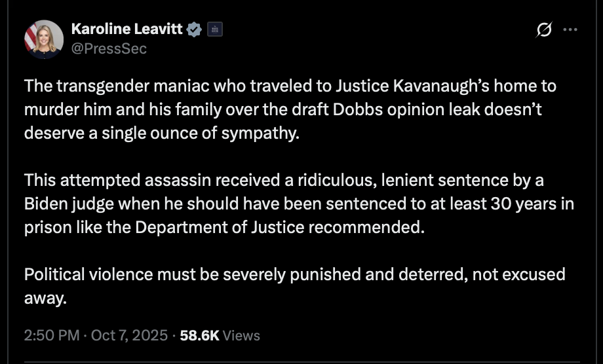Viewport: 603px width, 364px height.
Task: Click the 2:50 PM post time
Action: (50, 335)
